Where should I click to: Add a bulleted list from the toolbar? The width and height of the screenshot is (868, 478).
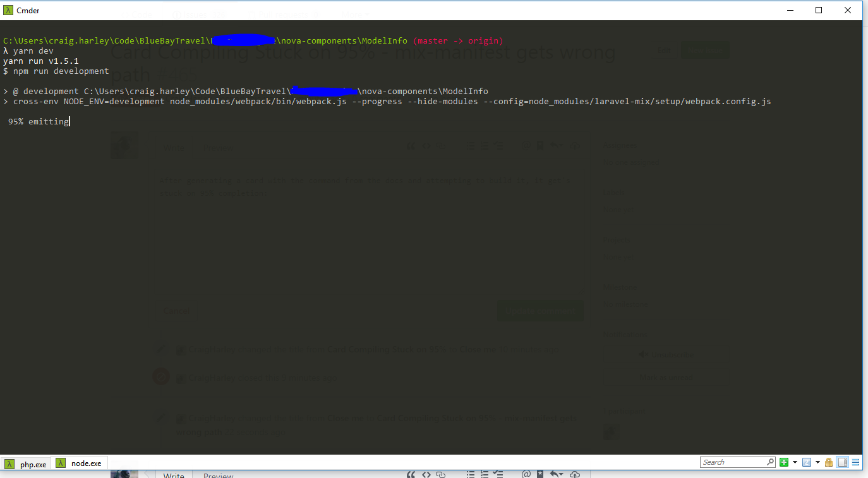tap(472, 474)
